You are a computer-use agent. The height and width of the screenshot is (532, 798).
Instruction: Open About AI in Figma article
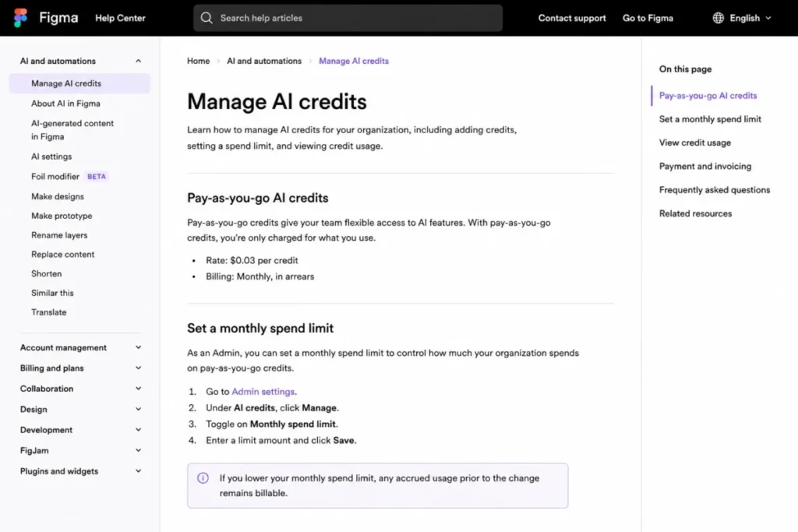coord(65,104)
